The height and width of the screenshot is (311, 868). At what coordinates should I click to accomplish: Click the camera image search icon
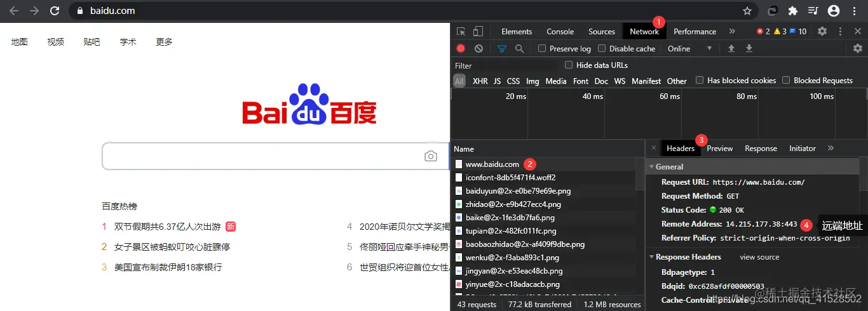coord(431,156)
